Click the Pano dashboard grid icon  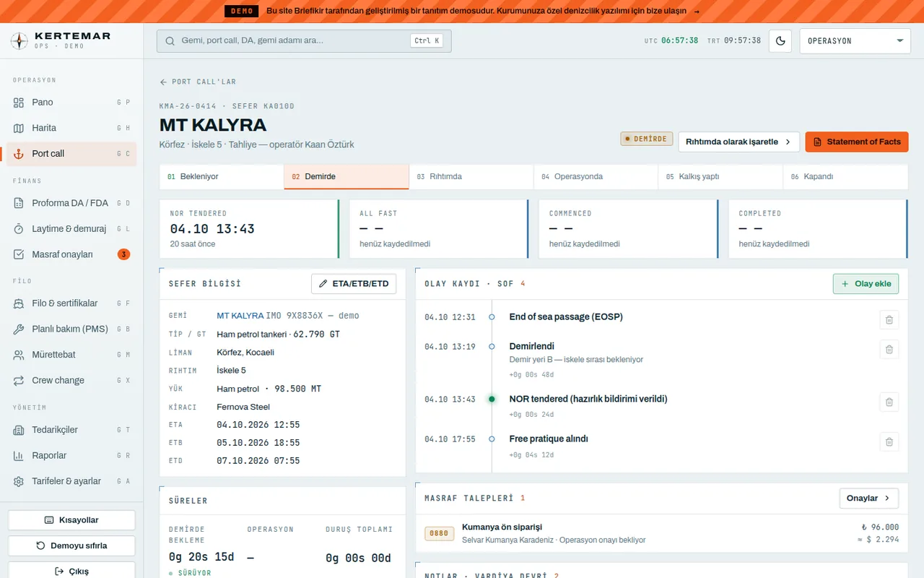click(x=19, y=103)
